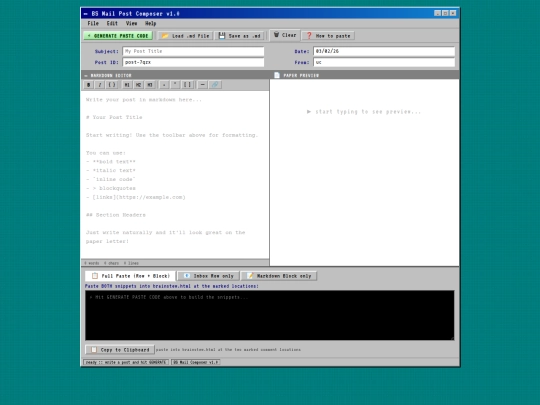Select the Full Paste (Row + Block) tab
This screenshot has width=540, height=405.
[x=131, y=276]
